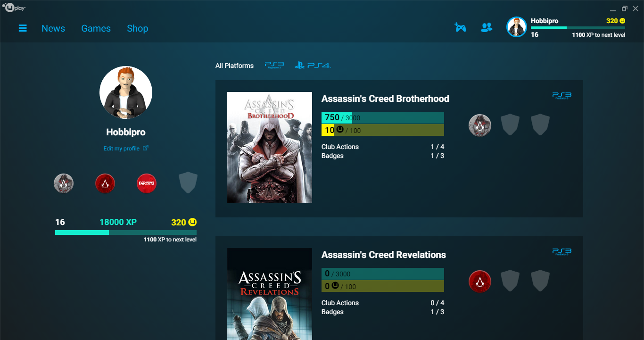Open Assassin's Creed Revelations cover art
This screenshot has height=340, width=644.
click(x=270, y=294)
